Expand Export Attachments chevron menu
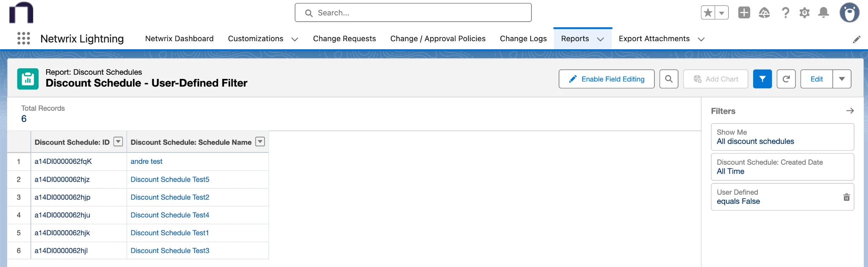 point(701,39)
